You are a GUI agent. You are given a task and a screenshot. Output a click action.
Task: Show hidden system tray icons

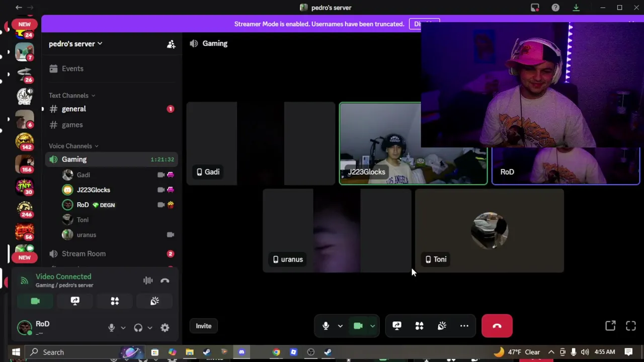coord(551,352)
